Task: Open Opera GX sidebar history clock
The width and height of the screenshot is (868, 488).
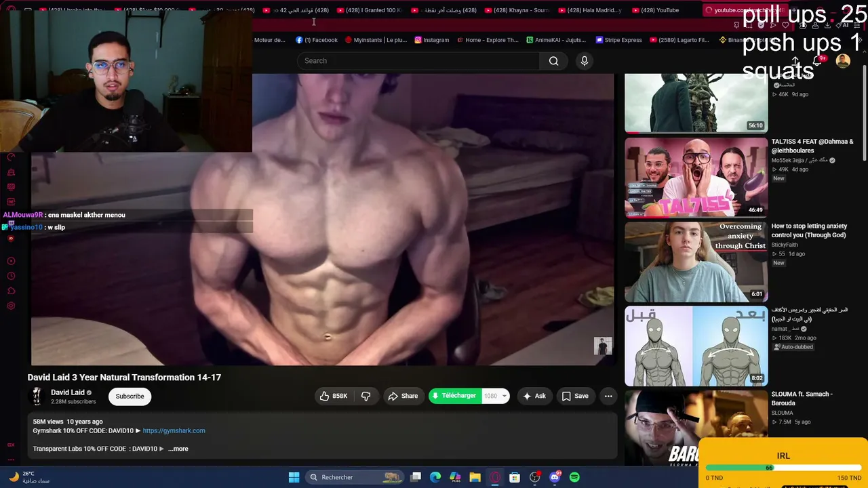Action: 11,276
